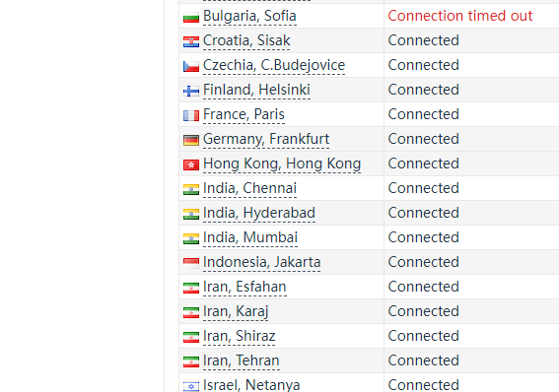
Task: Open the Iran, Shiraz link
Action: click(239, 336)
